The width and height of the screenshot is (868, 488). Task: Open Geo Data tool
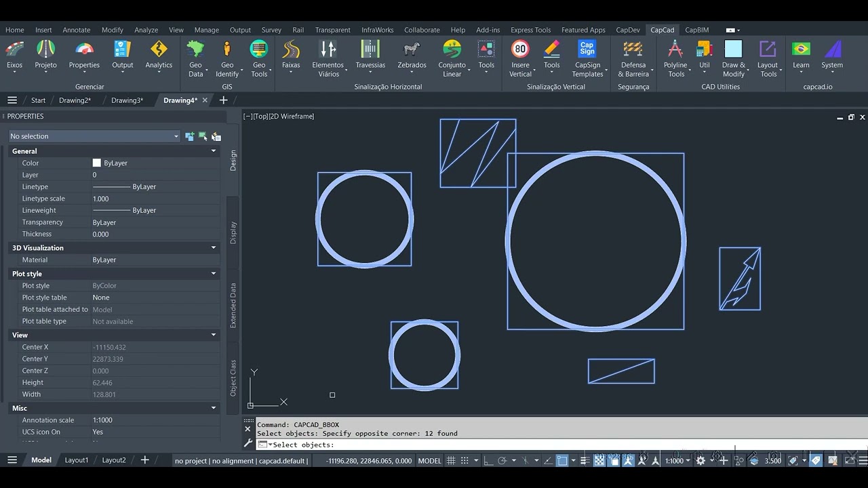[x=196, y=59]
